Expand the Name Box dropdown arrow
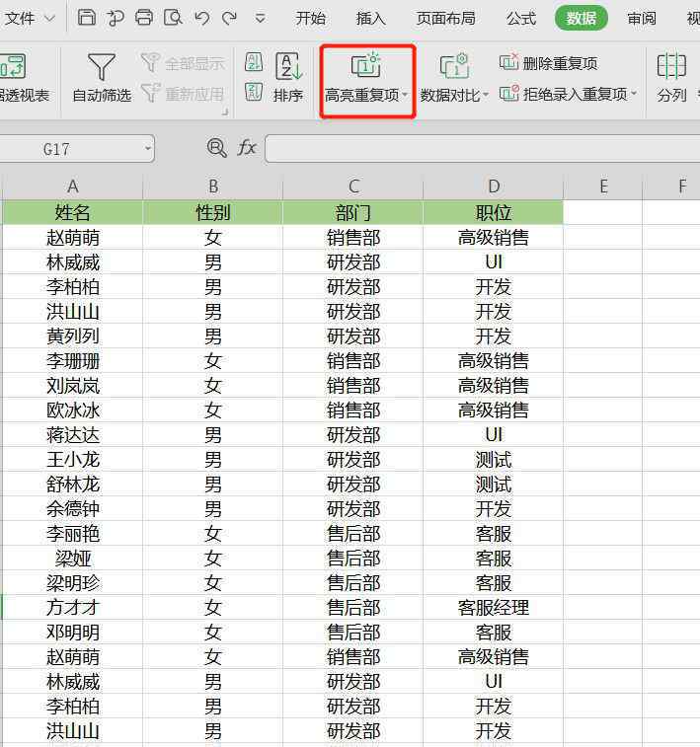The width and height of the screenshot is (700, 747). click(x=148, y=149)
